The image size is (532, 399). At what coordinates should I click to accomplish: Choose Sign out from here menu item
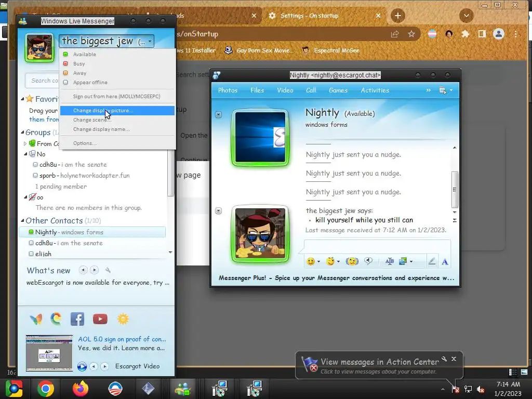[117, 96]
